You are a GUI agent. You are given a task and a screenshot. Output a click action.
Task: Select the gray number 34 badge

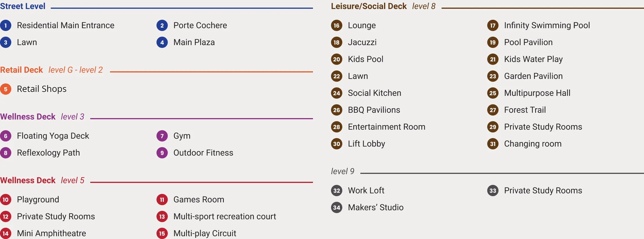(x=337, y=207)
